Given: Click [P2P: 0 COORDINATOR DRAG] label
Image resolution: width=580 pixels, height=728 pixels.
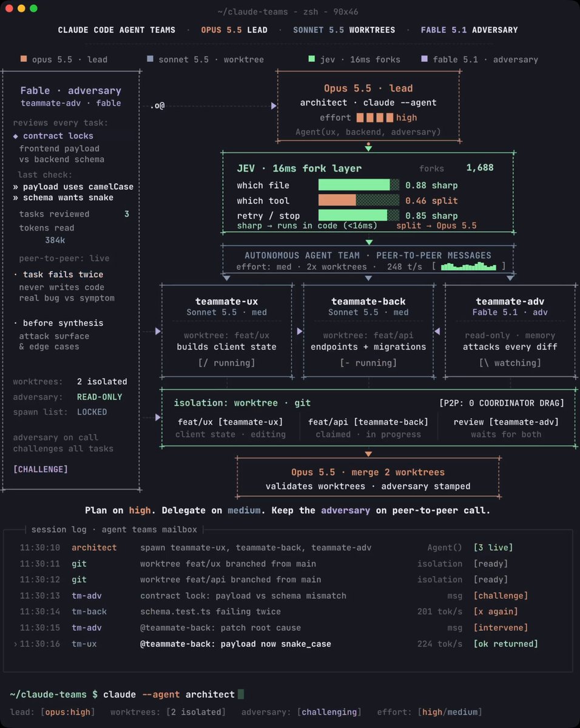Looking at the screenshot, I should (x=501, y=403).
